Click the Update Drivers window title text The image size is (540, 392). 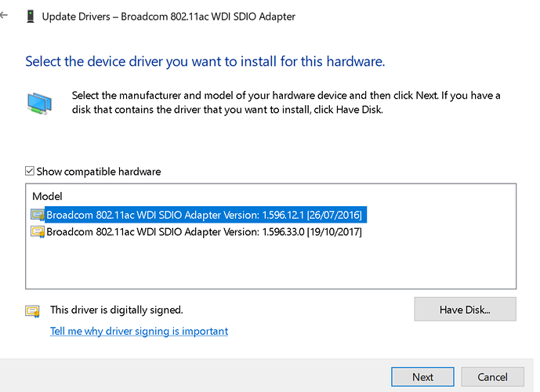169,16
